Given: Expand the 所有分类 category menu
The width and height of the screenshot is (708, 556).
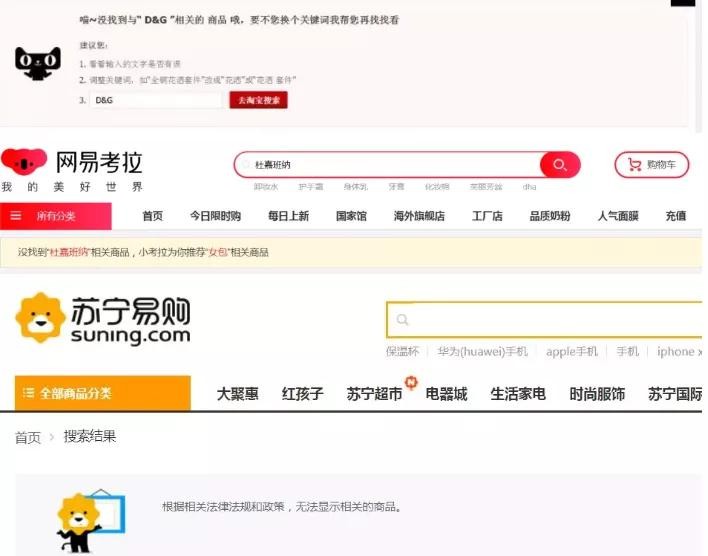Looking at the screenshot, I should (x=56, y=216).
